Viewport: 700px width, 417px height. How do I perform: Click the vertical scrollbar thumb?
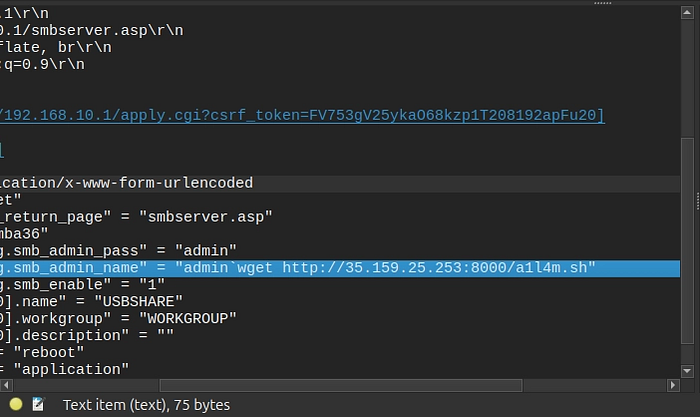[x=687, y=241]
